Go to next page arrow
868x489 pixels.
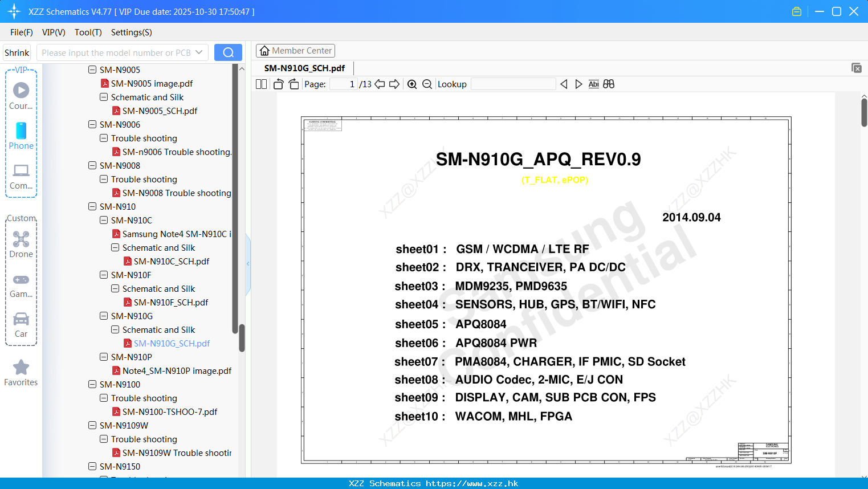[x=394, y=84]
